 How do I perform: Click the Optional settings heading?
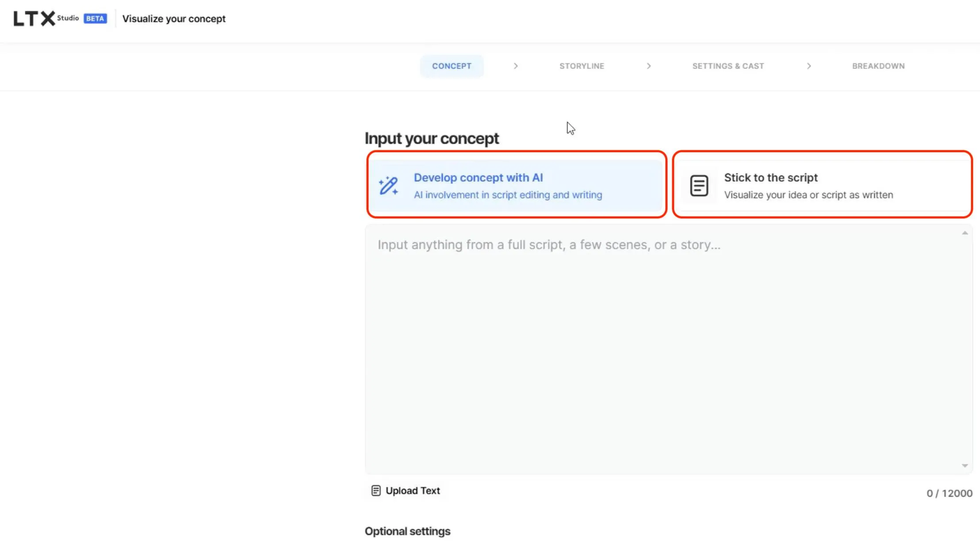407,531
